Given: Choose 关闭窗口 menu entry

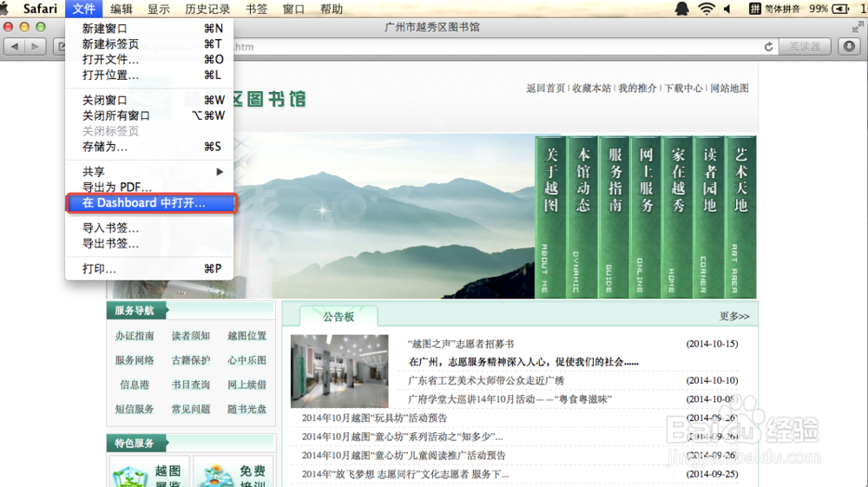Looking at the screenshot, I should click(149, 100).
